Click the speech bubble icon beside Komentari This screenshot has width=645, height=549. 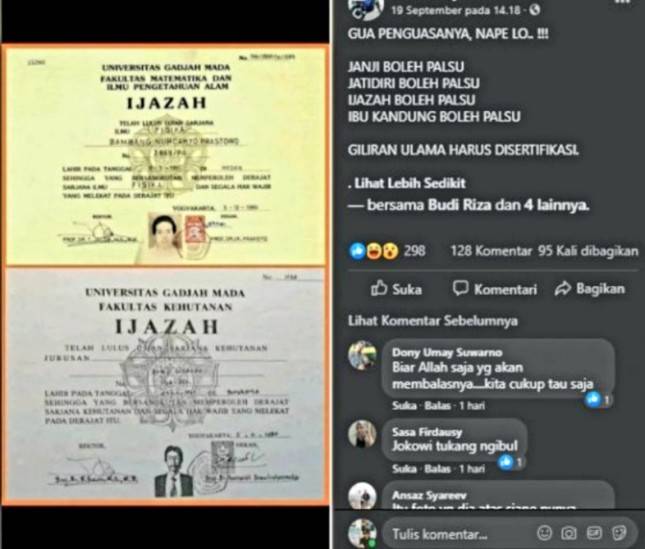coord(461,288)
